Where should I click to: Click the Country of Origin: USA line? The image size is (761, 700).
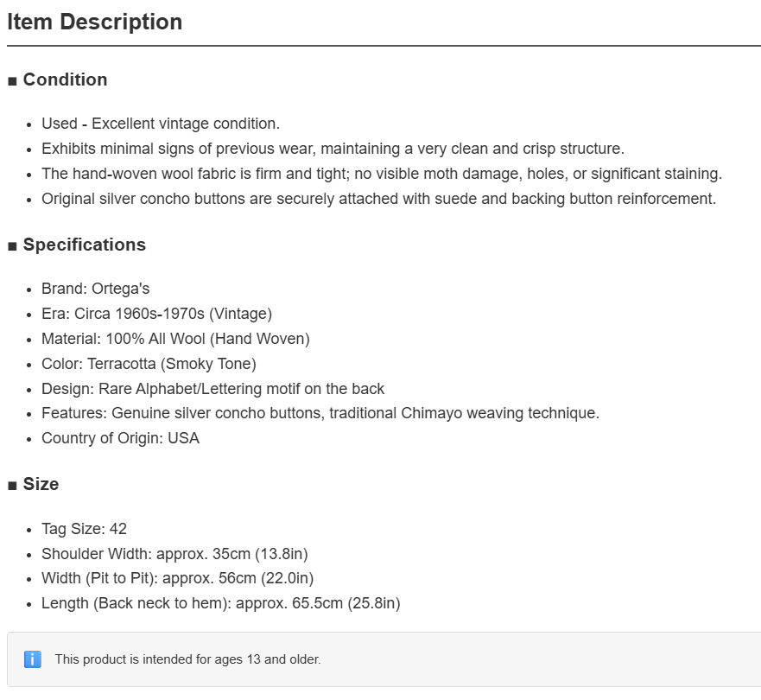point(120,438)
